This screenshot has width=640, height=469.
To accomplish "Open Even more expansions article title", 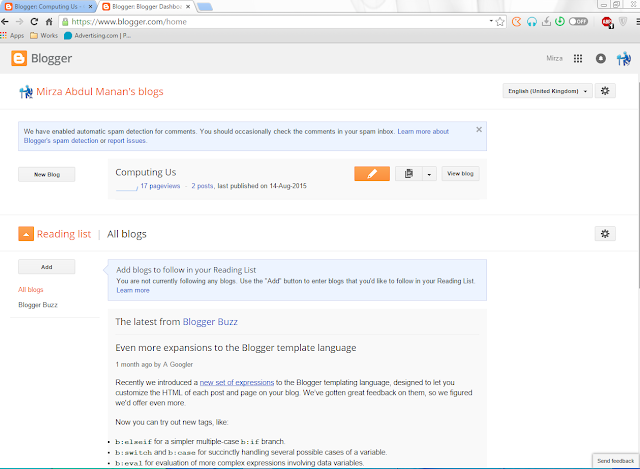I will pyautogui.click(x=236, y=348).
